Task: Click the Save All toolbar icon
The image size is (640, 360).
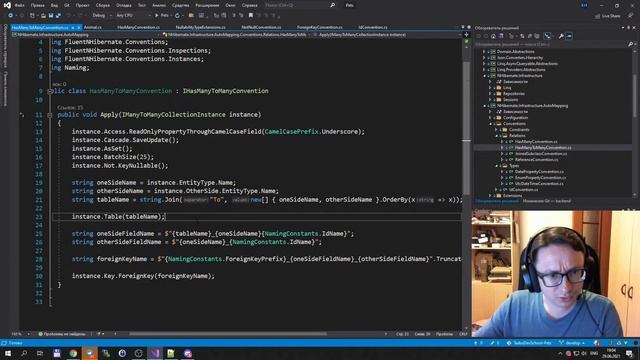Action: click(x=58, y=16)
